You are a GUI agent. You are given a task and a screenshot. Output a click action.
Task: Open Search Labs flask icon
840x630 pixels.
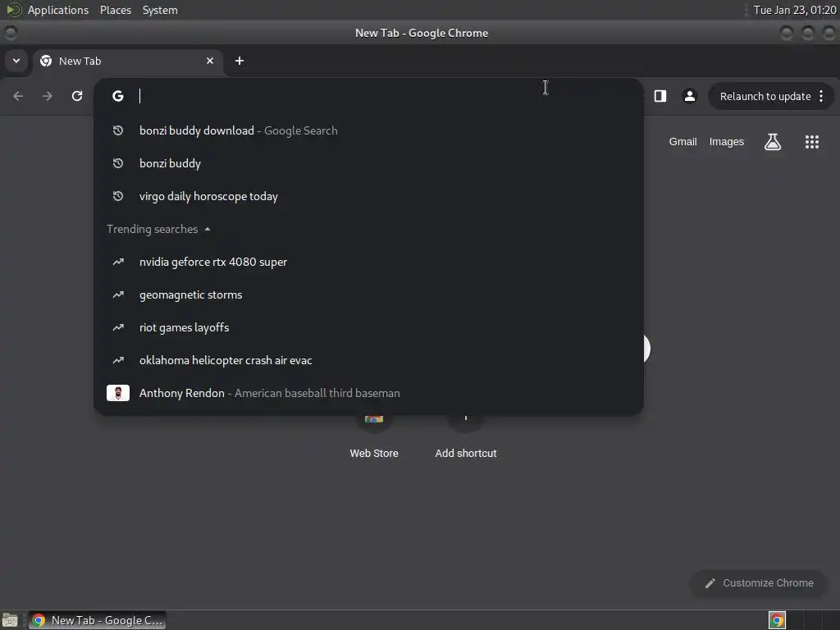point(773,142)
